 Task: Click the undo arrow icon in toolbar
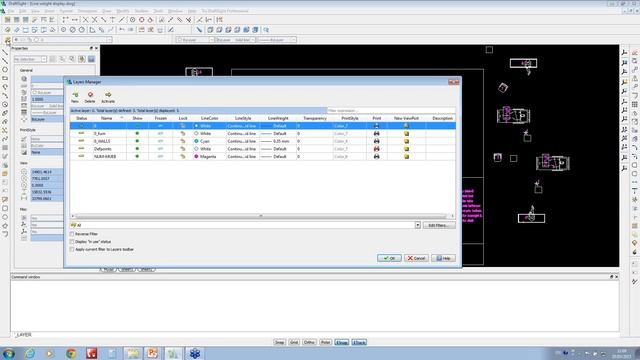point(122,30)
